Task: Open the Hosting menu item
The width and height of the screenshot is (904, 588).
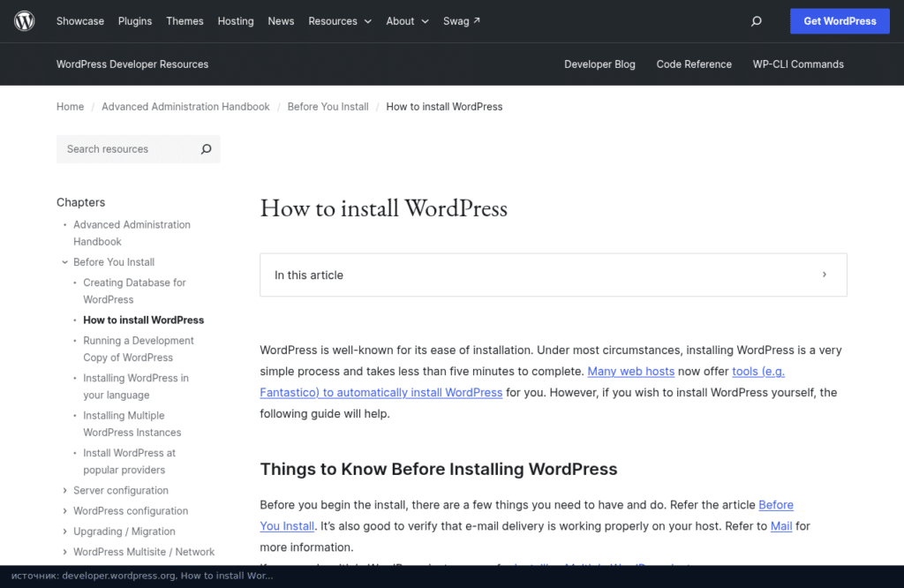Action: tap(235, 21)
